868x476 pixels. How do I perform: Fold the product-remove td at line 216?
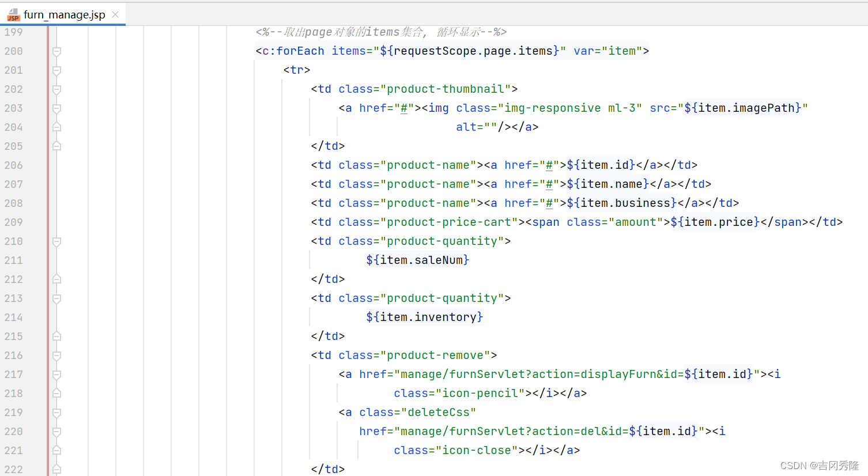point(56,356)
